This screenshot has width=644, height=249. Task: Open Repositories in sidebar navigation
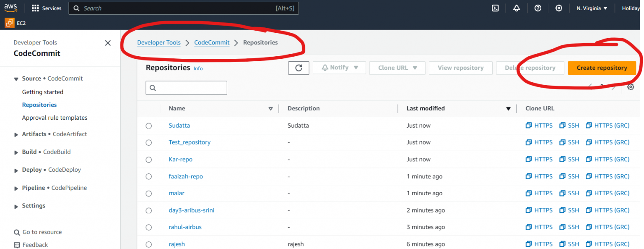(39, 105)
